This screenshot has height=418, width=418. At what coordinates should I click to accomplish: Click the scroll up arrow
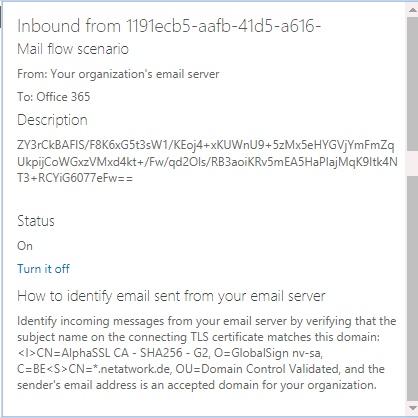point(412,10)
